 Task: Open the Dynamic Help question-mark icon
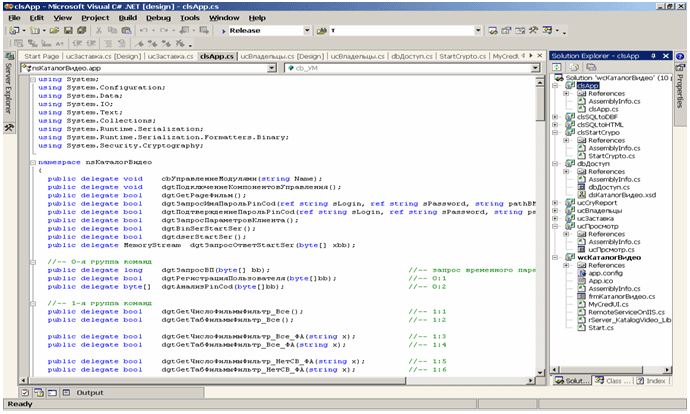680,57
